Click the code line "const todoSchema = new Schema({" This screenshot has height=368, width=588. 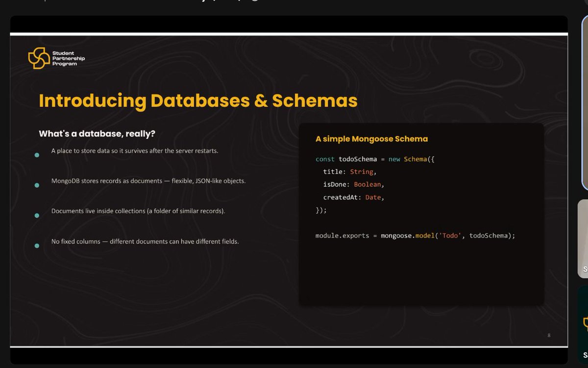click(x=375, y=159)
